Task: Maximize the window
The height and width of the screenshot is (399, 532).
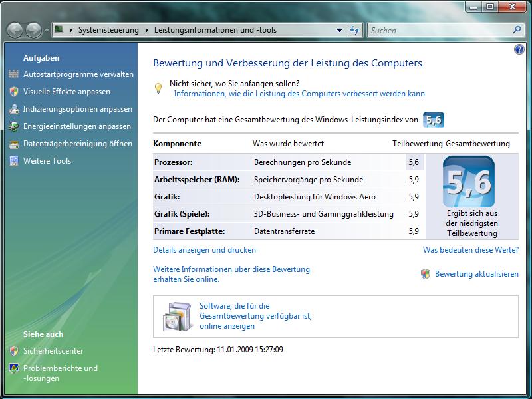Action: pyautogui.click(x=490, y=7)
